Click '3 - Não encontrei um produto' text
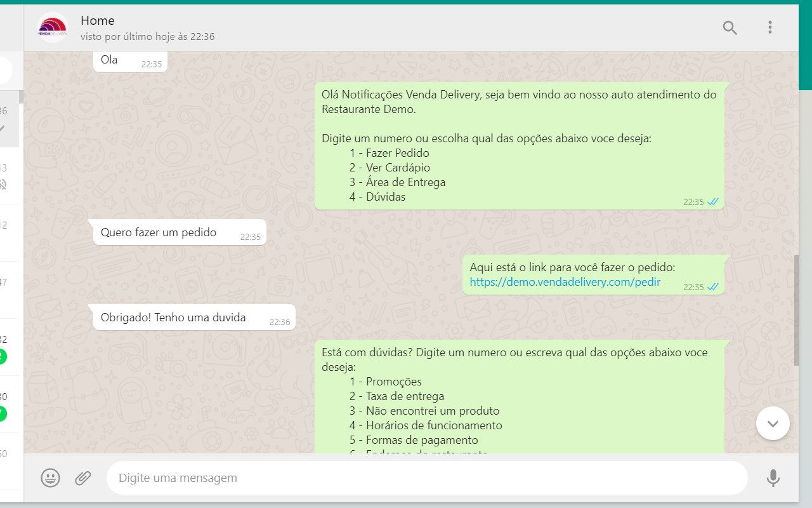 point(424,411)
